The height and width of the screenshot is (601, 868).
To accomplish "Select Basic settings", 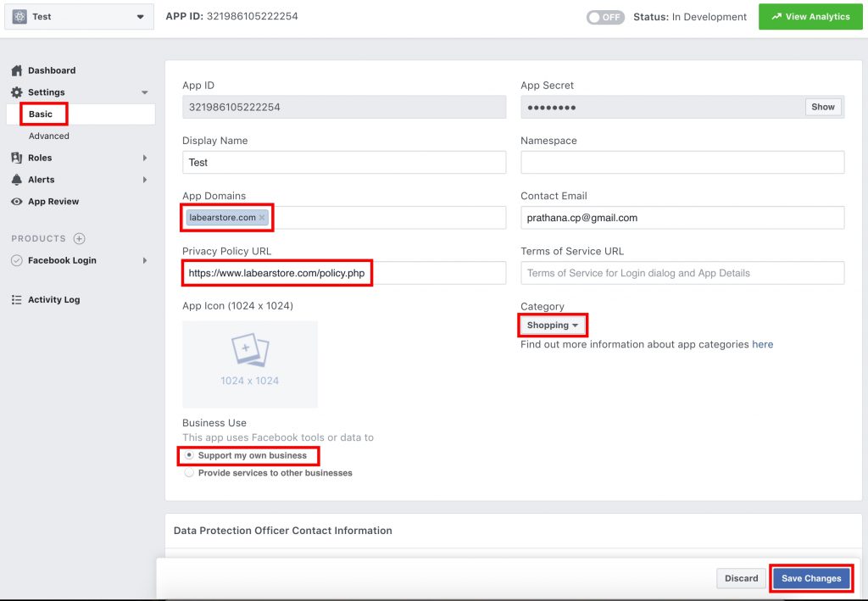I will [x=41, y=114].
